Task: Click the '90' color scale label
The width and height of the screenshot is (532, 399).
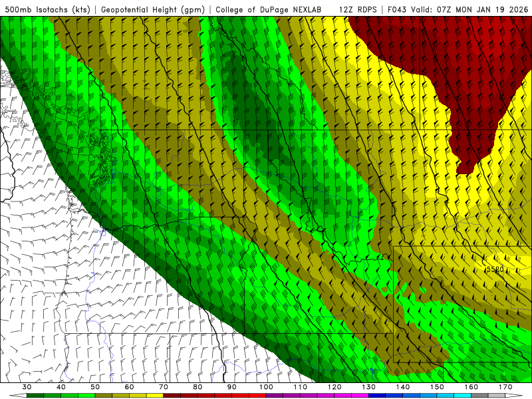Action: point(231,387)
